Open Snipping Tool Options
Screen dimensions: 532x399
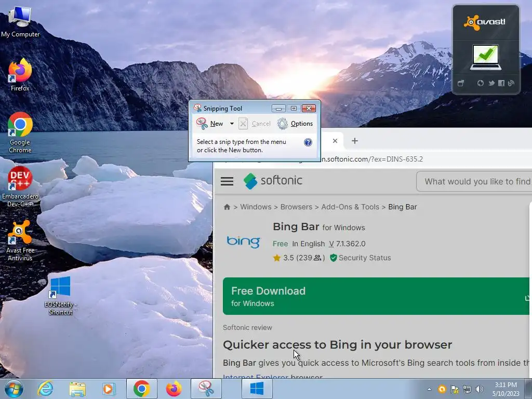click(x=295, y=124)
